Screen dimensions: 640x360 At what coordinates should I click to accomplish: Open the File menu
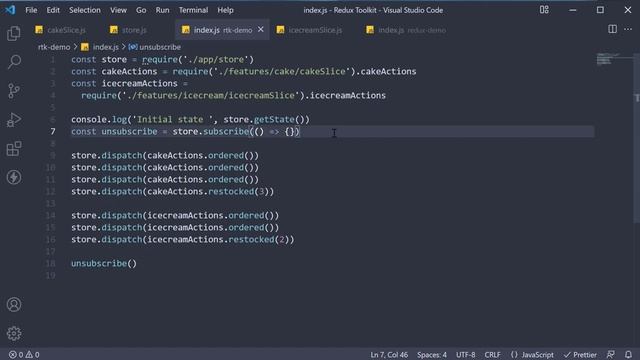[31, 10]
